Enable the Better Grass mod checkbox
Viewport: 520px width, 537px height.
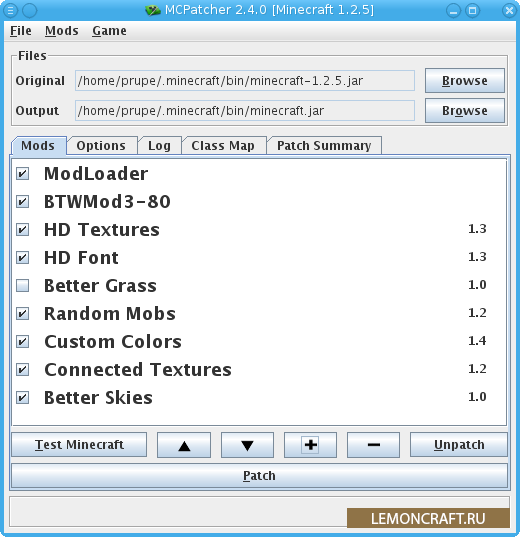(23, 285)
